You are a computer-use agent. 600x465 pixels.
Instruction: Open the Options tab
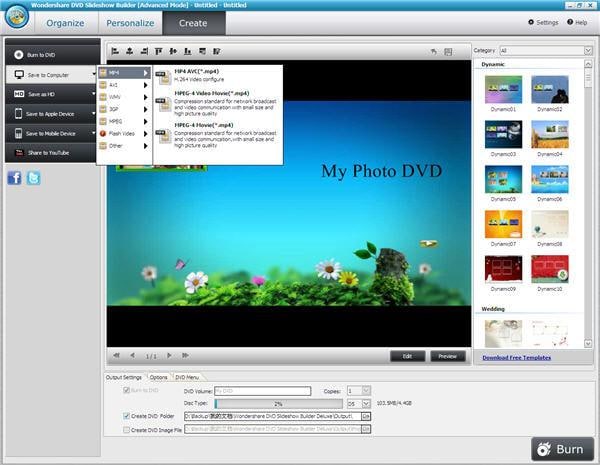[x=158, y=377]
